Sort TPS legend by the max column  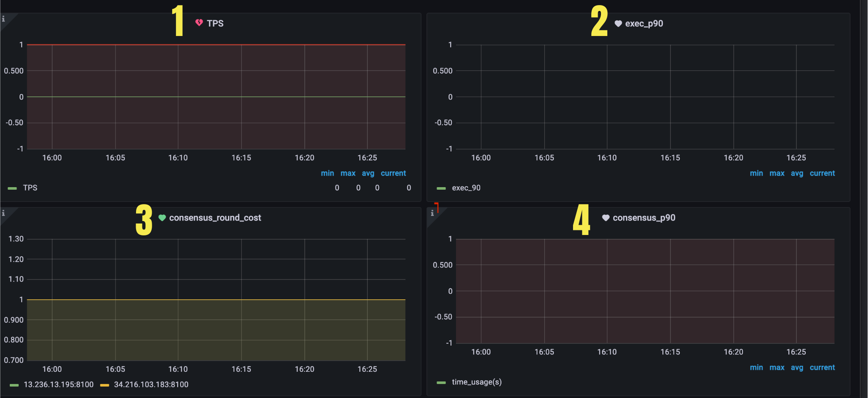[348, 173]
